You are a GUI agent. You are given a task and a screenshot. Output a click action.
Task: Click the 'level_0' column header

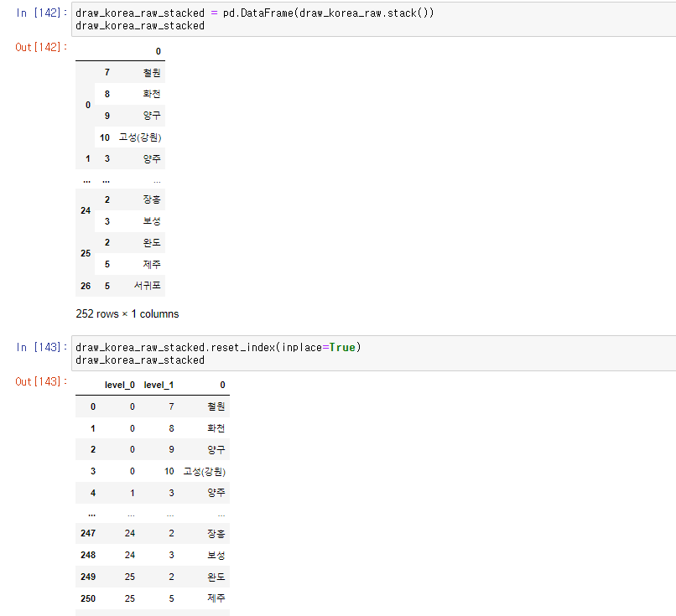(120, 386)
